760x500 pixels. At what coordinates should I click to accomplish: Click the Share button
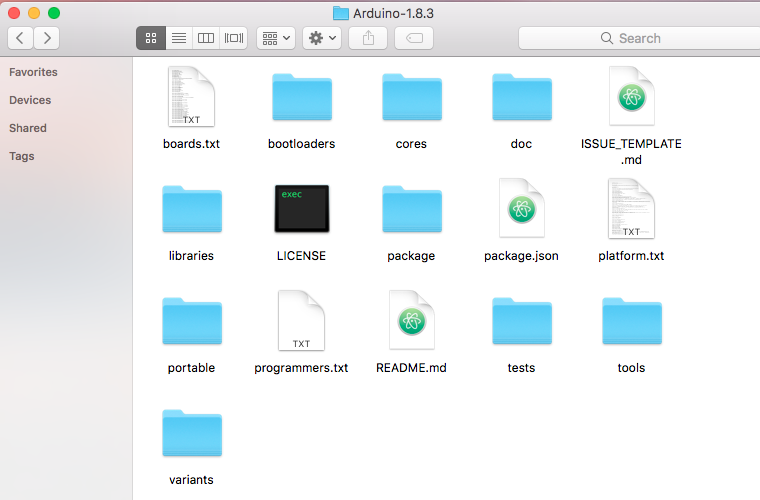[368, 38]
